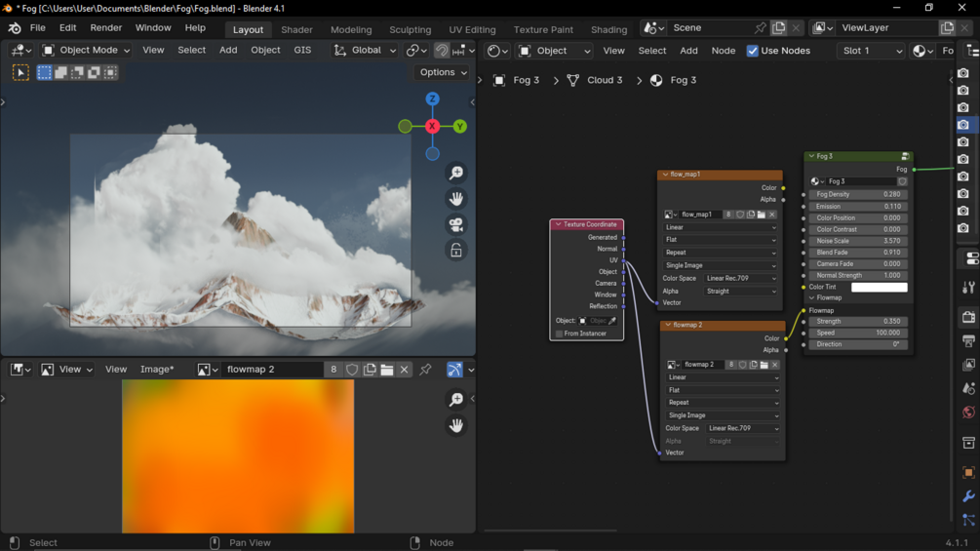The image size is (980, 551).
Task: Select the tweak cursor tool icon
Action: [x=20, y=72]
